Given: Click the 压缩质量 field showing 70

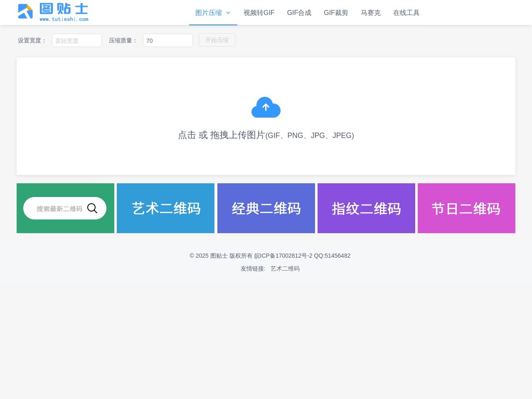Looking at the screenshot, I should coord(168,40).
